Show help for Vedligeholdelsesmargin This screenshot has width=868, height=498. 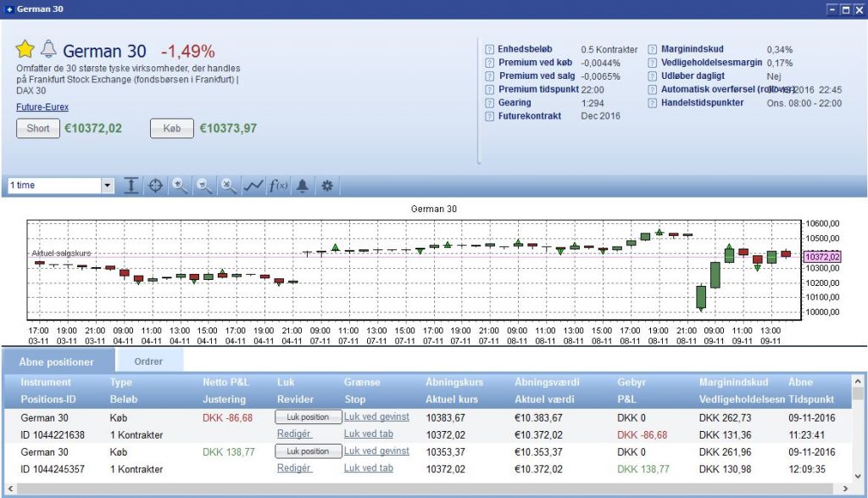[x=652, y=63]
